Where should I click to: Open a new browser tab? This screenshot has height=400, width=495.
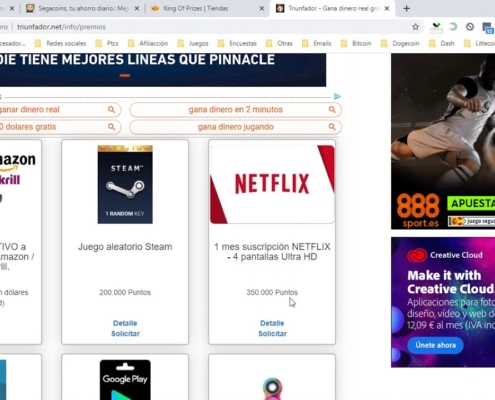coord(406,9)
